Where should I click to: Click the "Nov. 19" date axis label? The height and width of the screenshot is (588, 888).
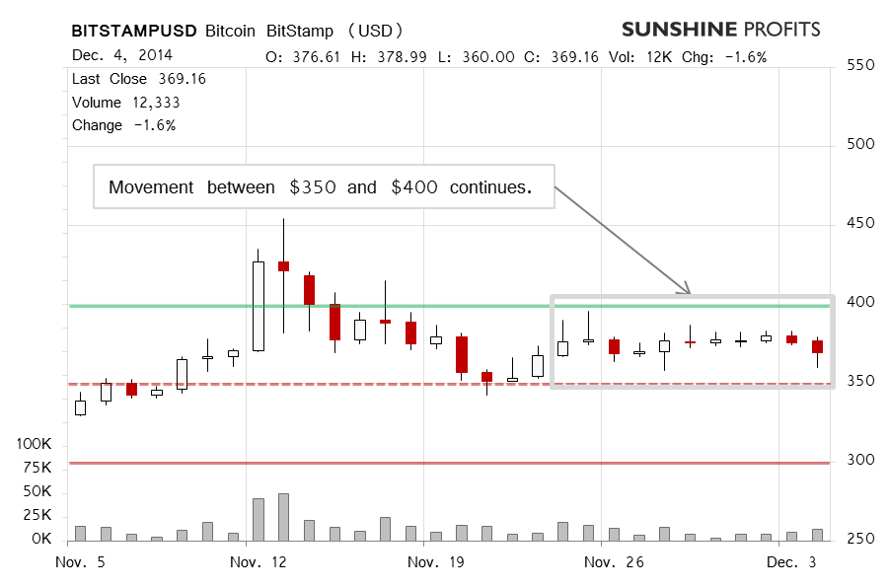click(435, 562)
